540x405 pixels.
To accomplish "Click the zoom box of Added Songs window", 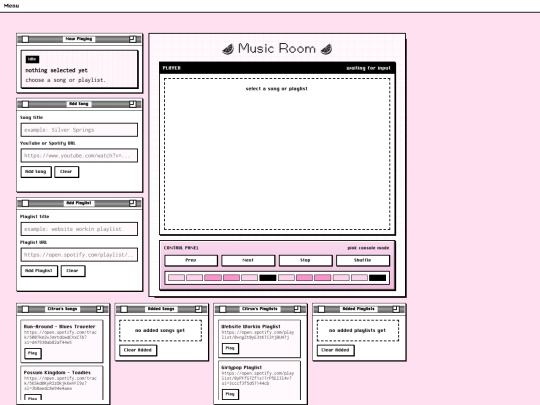I will [x=198, y=309].
